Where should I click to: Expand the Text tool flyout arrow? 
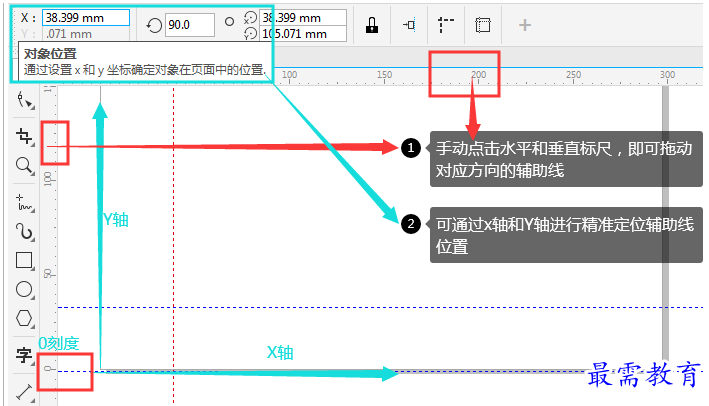coord(33,363)
